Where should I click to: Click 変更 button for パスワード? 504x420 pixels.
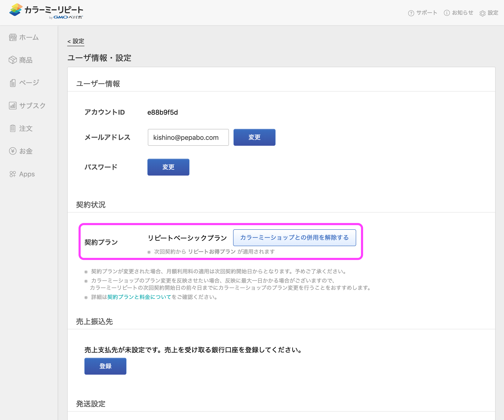(168, 167)
